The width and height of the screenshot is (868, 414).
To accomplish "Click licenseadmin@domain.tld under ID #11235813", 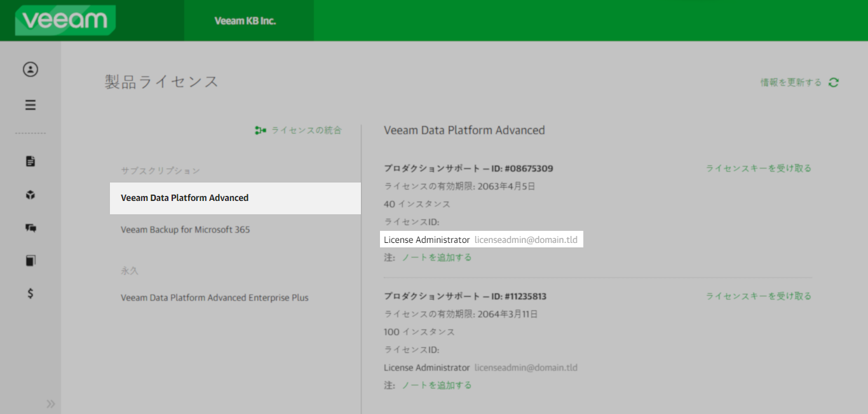I will pyautogui.click(x=526, y=368).
